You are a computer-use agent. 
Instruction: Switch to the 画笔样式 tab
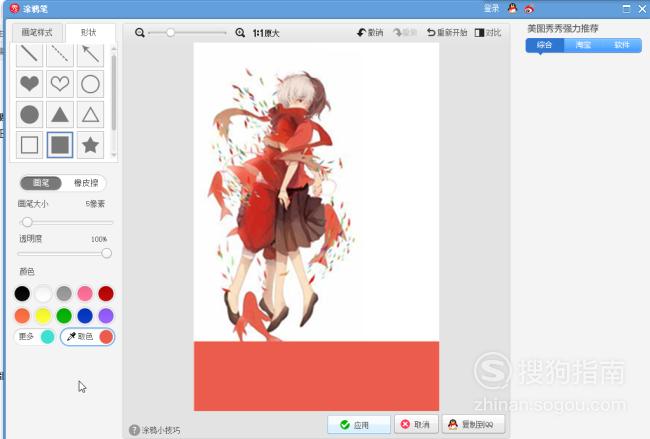(37, 32)
